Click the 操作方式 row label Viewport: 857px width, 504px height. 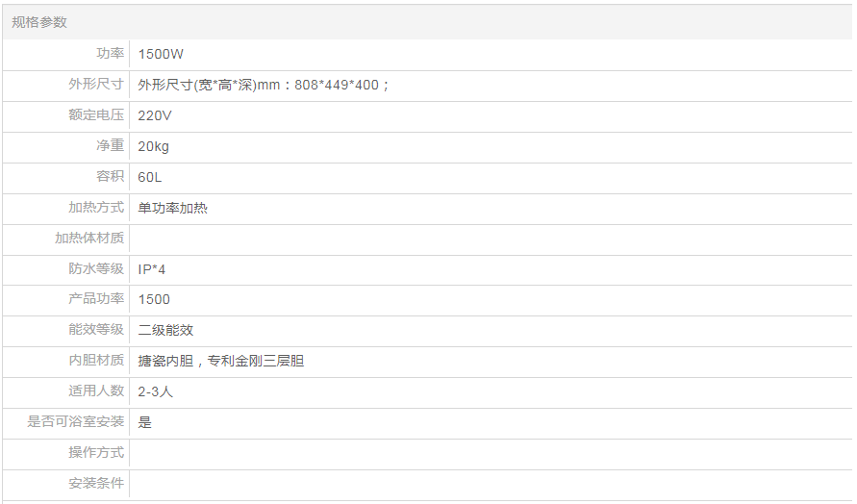[96, 453]
